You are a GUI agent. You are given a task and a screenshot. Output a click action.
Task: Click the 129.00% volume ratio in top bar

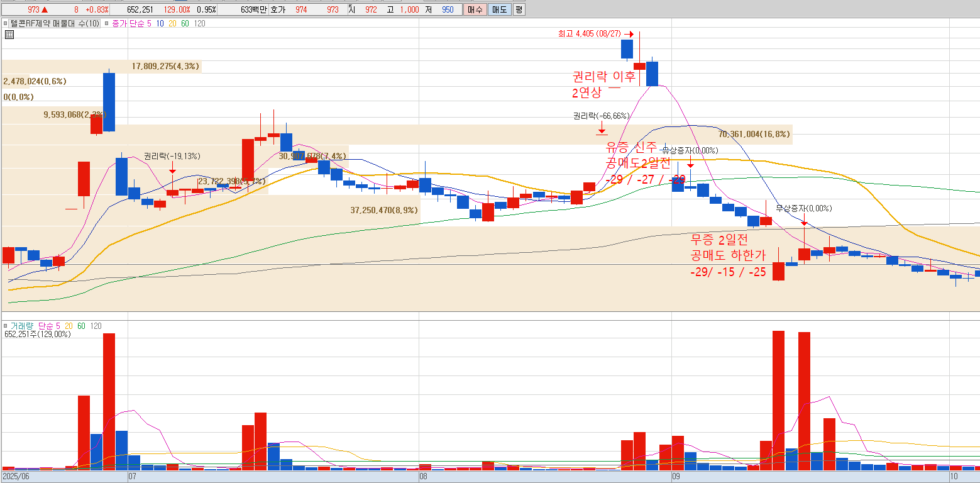(x=177, y=10)
